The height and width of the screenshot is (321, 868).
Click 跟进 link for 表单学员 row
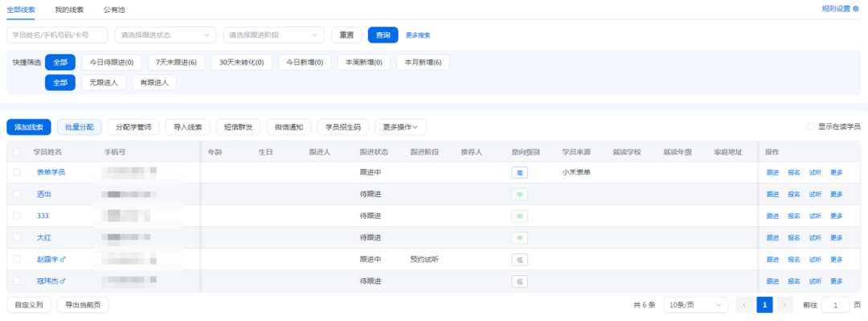[x=773, y=172]
